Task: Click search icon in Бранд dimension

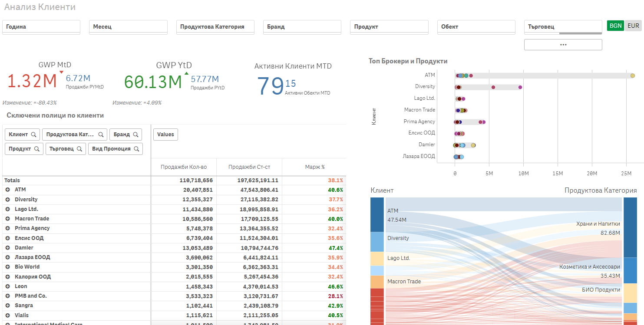Action: click(x=135, y=135)
